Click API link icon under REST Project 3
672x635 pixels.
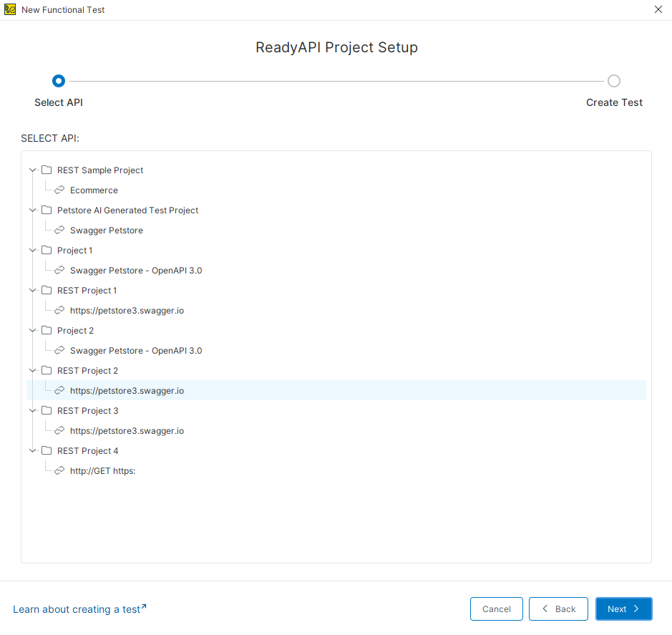59,430
